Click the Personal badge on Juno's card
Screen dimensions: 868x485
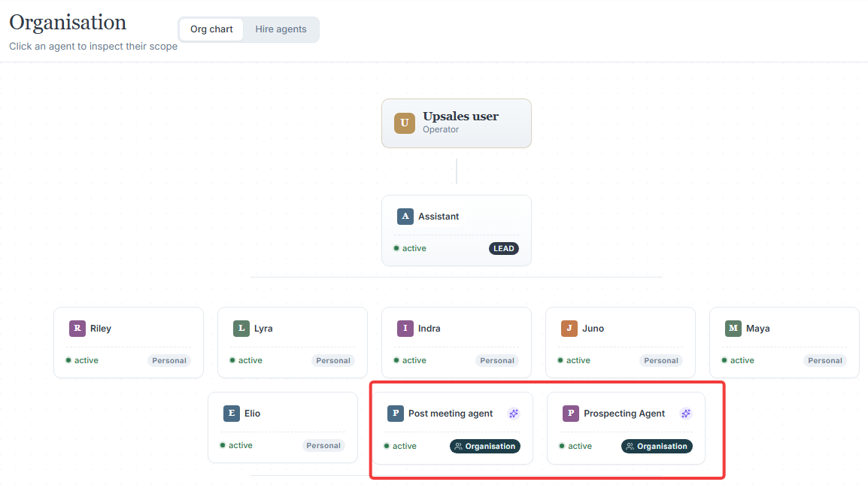661,360
